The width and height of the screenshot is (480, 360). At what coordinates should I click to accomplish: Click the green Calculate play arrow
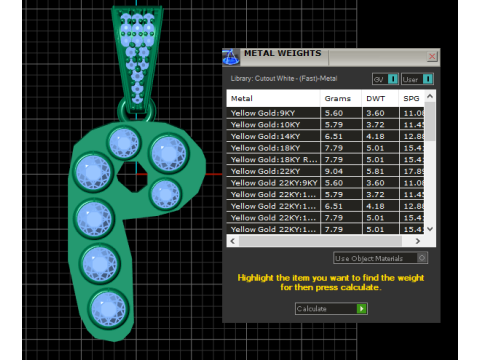click(x=361, y=309)
